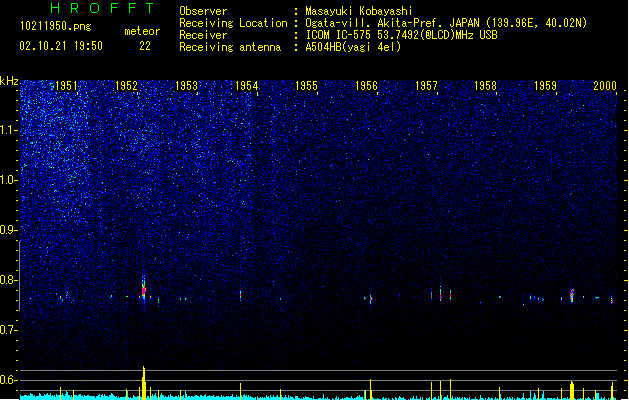Screen dimensions: 629x400
Task: Click the 0.6 kHz axis label
Action: click(8, 380)
